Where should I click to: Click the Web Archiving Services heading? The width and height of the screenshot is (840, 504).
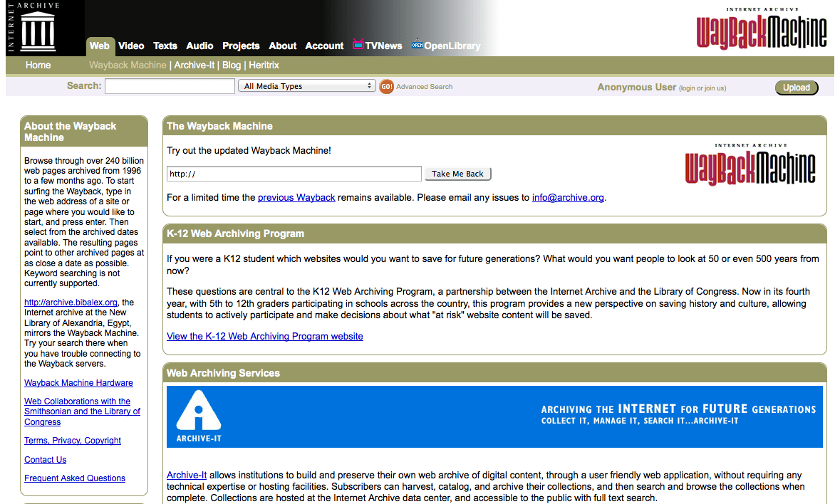coord(223,374)
